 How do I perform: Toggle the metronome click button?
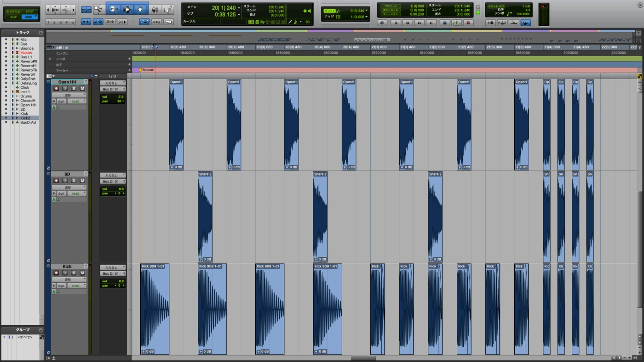502,23
